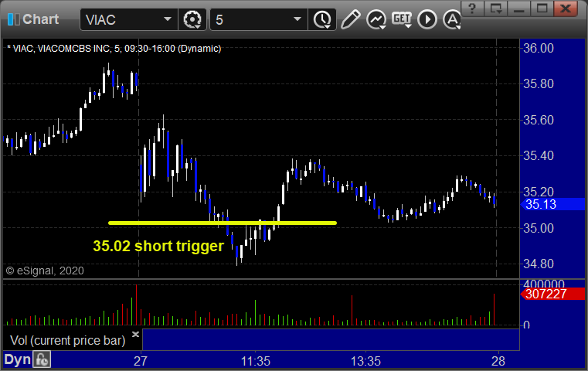
Task: Click the 35.02 short trigger annotation
Action: click(x=158, y=246)
